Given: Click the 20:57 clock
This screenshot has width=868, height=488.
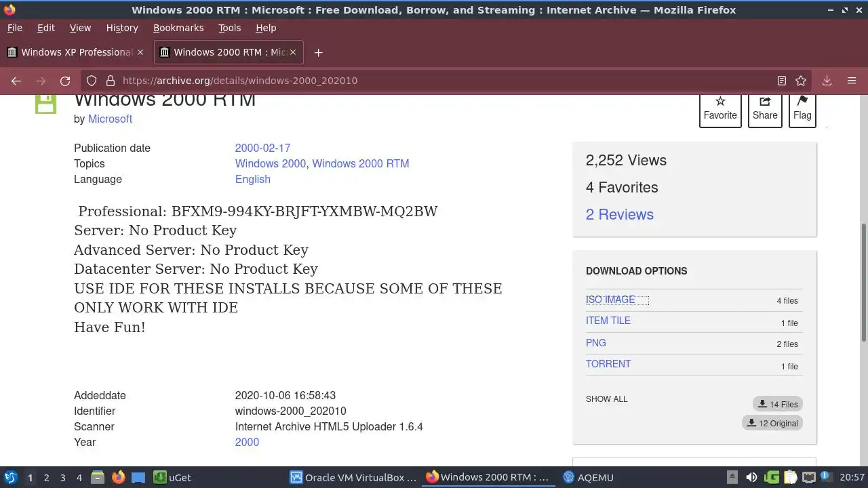Looking at the screenshot, I should [x=852, y=478].
